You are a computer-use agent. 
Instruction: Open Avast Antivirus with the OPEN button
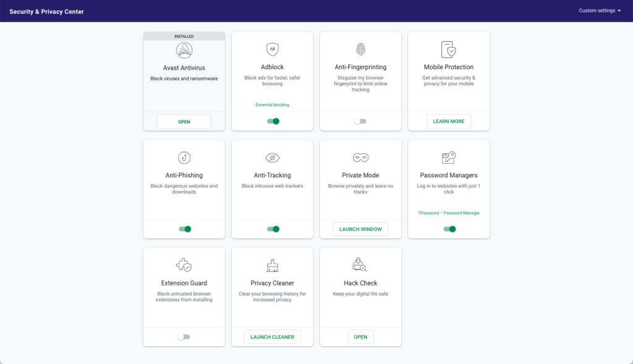pyautogui.click(x=184, y=121)
